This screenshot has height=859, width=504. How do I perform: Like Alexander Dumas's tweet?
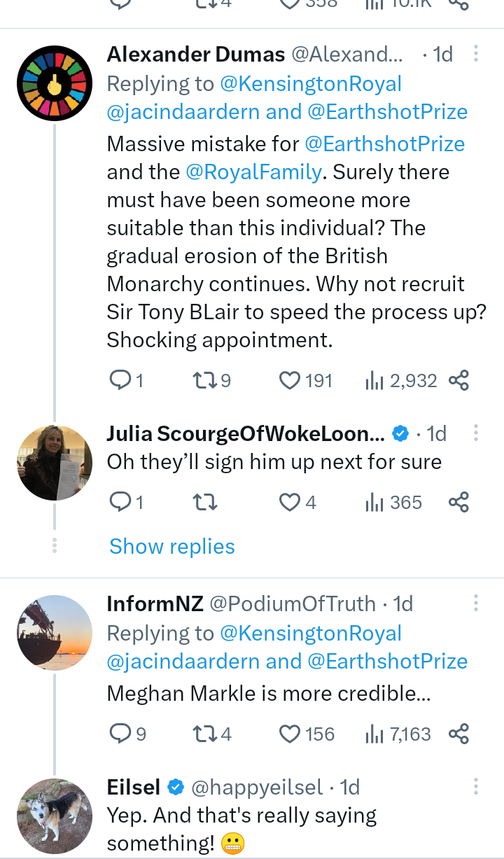pos(290,380)
